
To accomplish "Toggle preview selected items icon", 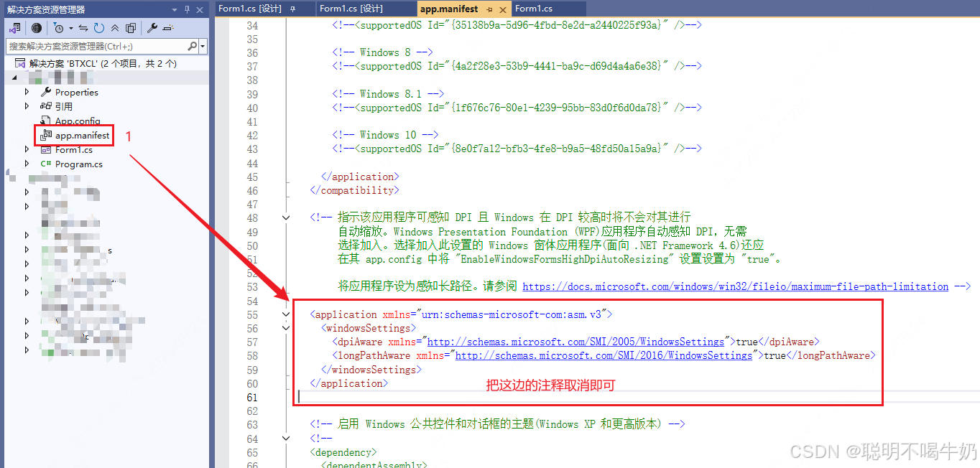I will pos(168,28).
